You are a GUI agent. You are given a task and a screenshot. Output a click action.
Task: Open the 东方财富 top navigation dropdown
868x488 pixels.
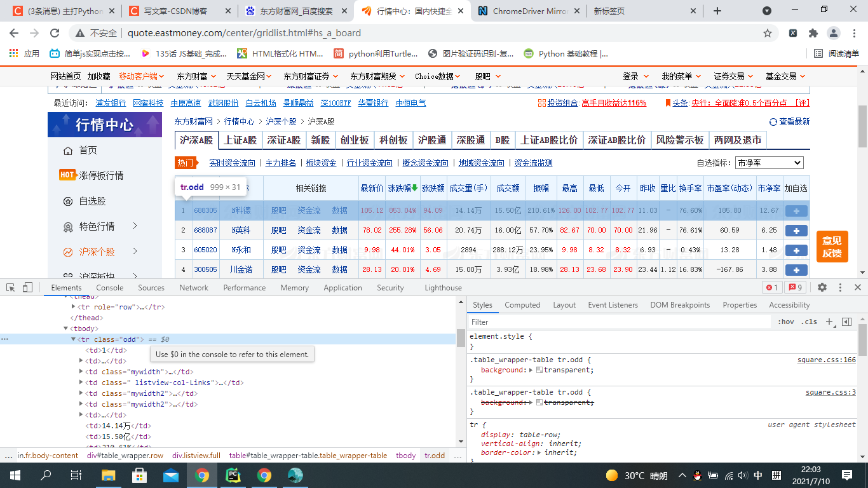coord(196,76)
